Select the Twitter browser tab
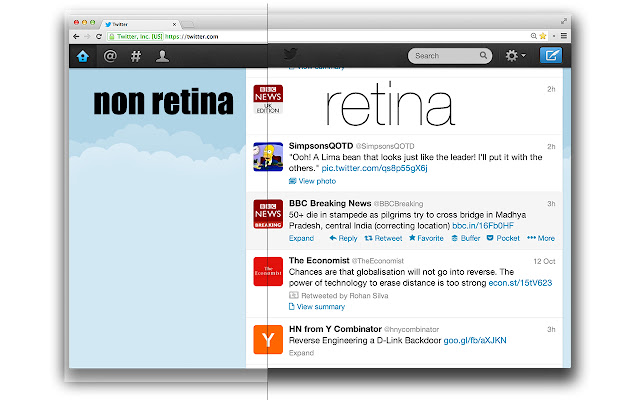Screen dimensions: 640x400 [x=139, y=24]
